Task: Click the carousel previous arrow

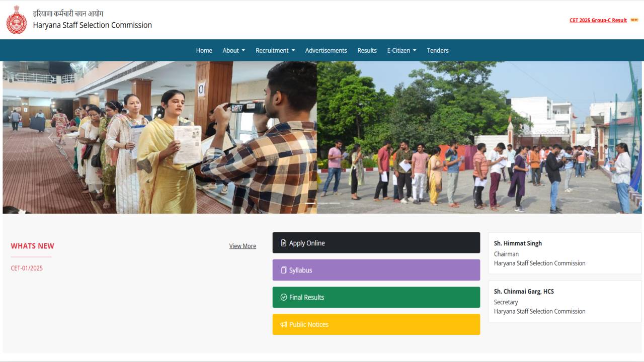Action: 50,137
